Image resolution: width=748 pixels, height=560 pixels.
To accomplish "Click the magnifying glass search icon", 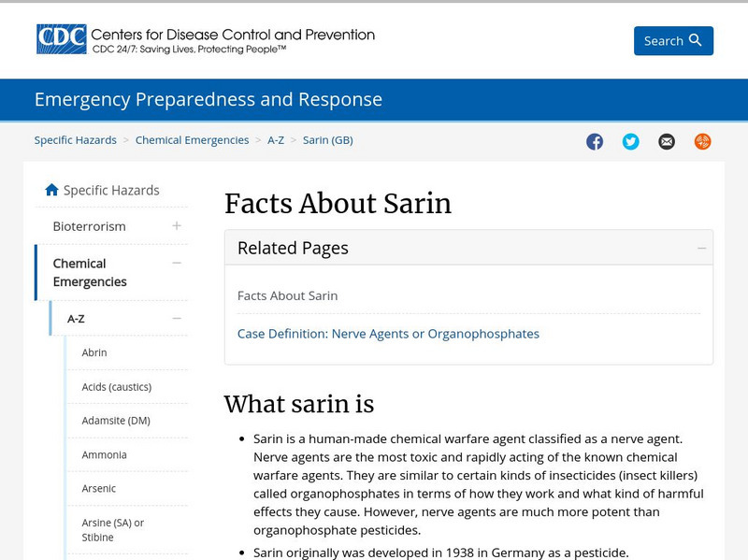I will point(693,41).
